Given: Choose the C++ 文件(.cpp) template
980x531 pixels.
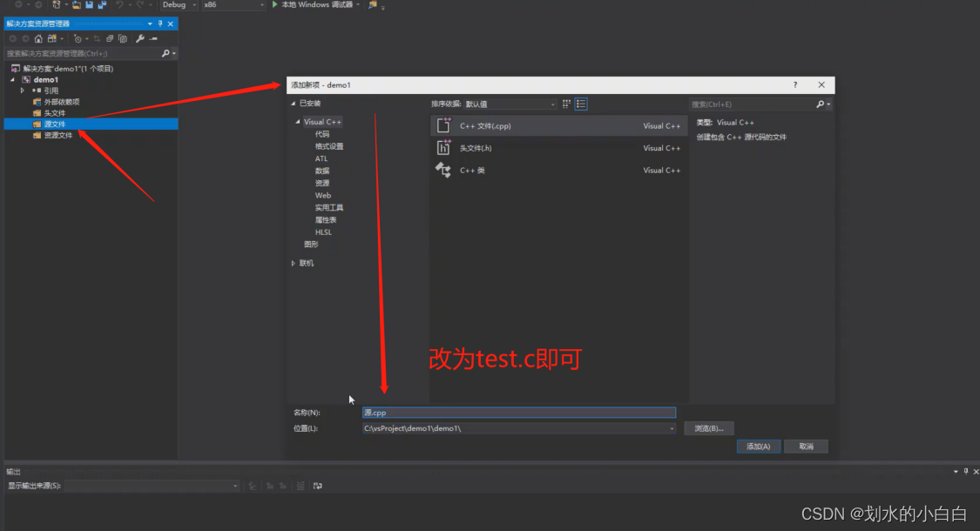Looking at the screenshot, I should [x=558, y=125].
